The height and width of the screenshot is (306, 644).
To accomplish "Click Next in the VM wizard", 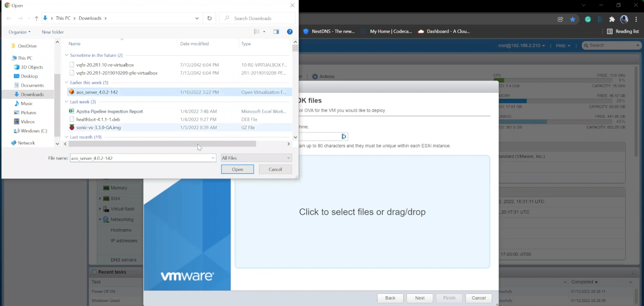I will [420, 298].
